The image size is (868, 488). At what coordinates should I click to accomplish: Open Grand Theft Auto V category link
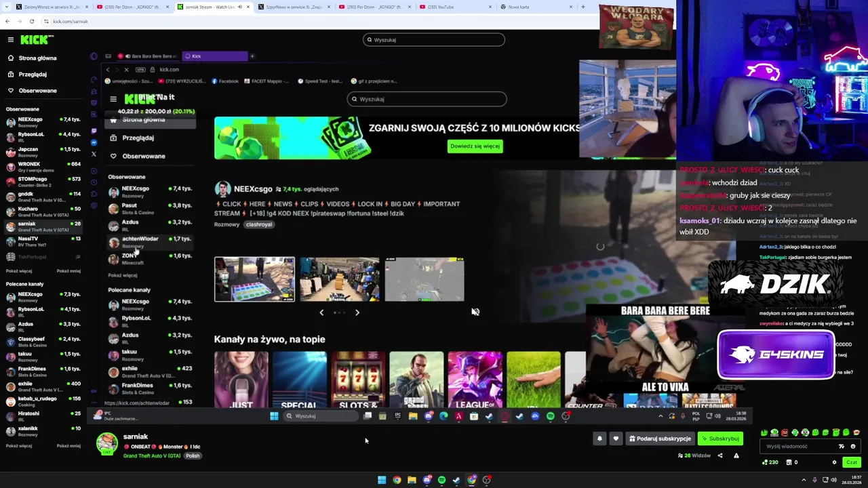(x=152, y=456)
